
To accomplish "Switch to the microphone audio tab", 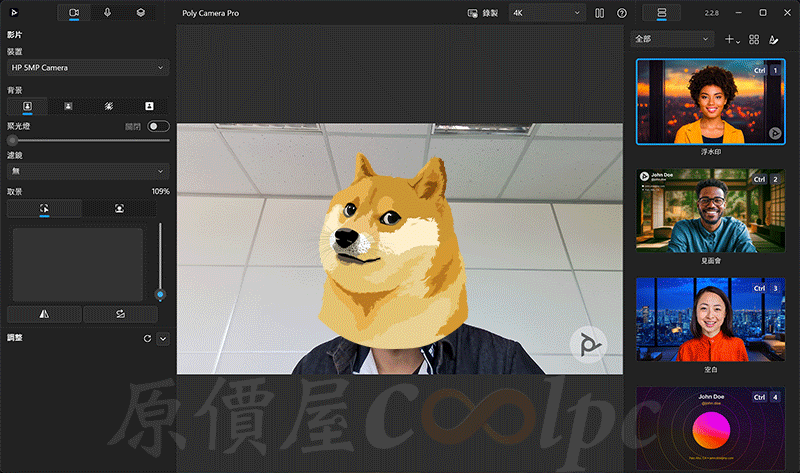I will click(107, 13).
